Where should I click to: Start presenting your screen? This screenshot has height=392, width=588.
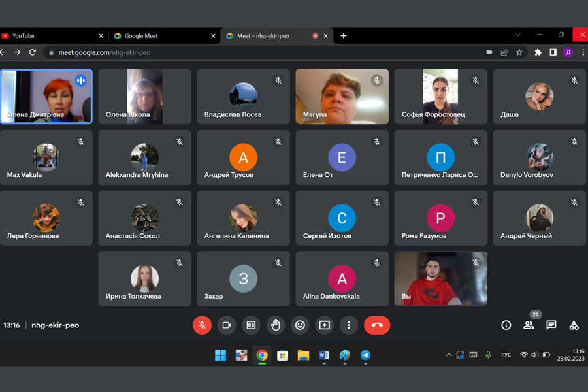(324, 325)
